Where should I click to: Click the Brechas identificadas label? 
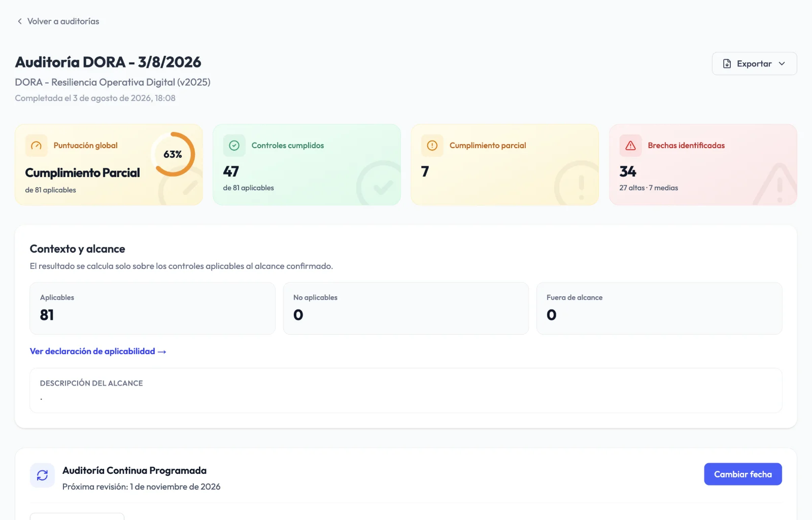coord(686,146)
